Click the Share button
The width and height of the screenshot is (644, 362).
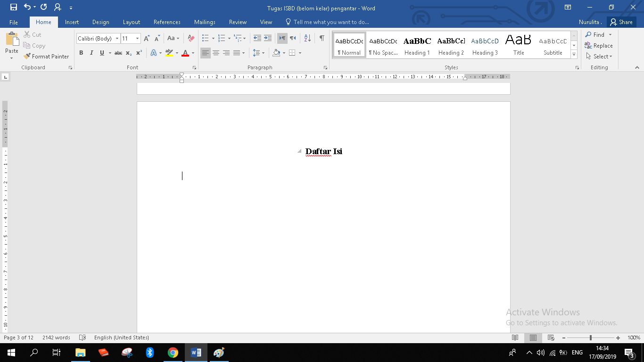tap(621, 22)
